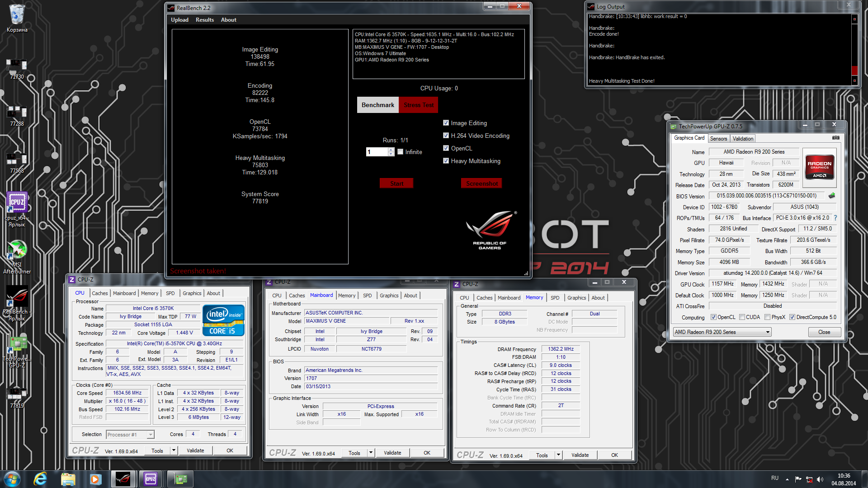
Task: Open Processor #1 selection dropdown in CPU-Z
Action: 130,435
